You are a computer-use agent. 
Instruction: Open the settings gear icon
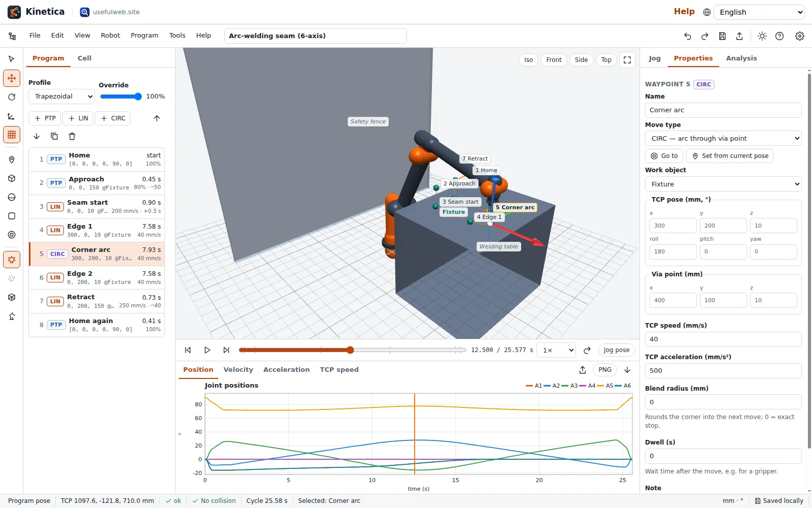coord(800,36)
